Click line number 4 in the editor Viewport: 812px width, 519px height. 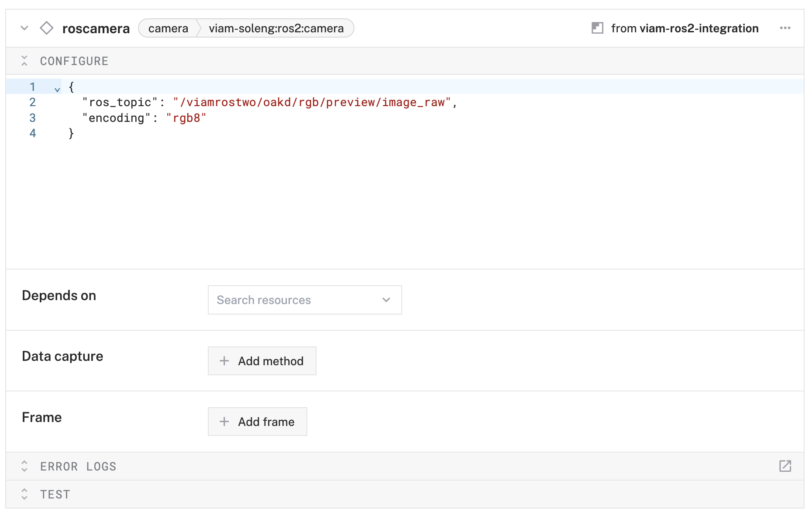pos(32,133)
